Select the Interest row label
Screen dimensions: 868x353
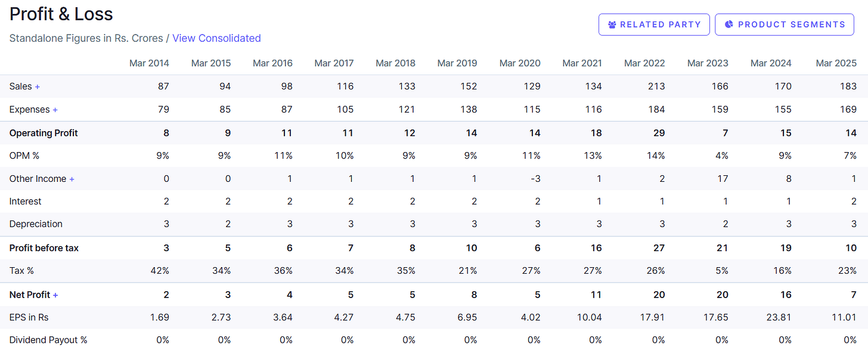point(26,202)
